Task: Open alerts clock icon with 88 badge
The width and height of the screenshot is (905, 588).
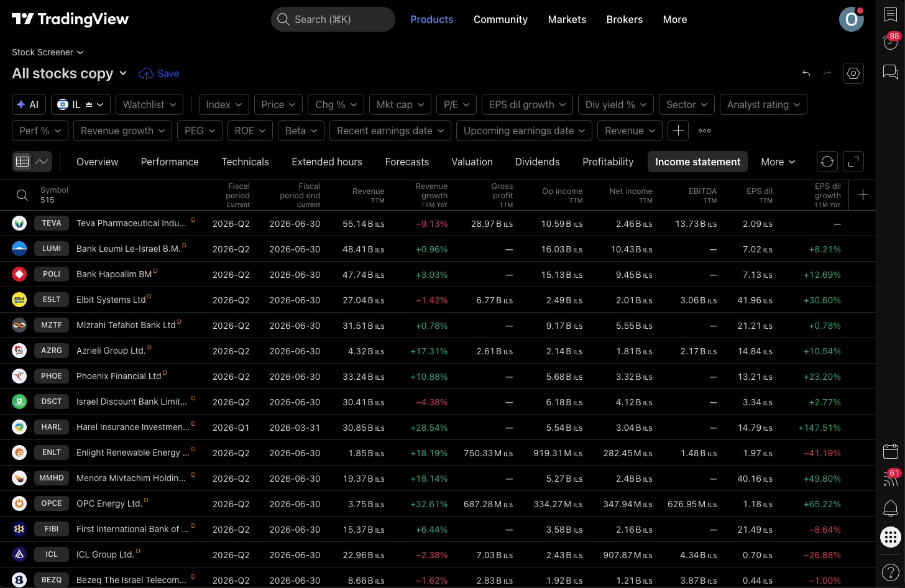Action: point(891,42)
